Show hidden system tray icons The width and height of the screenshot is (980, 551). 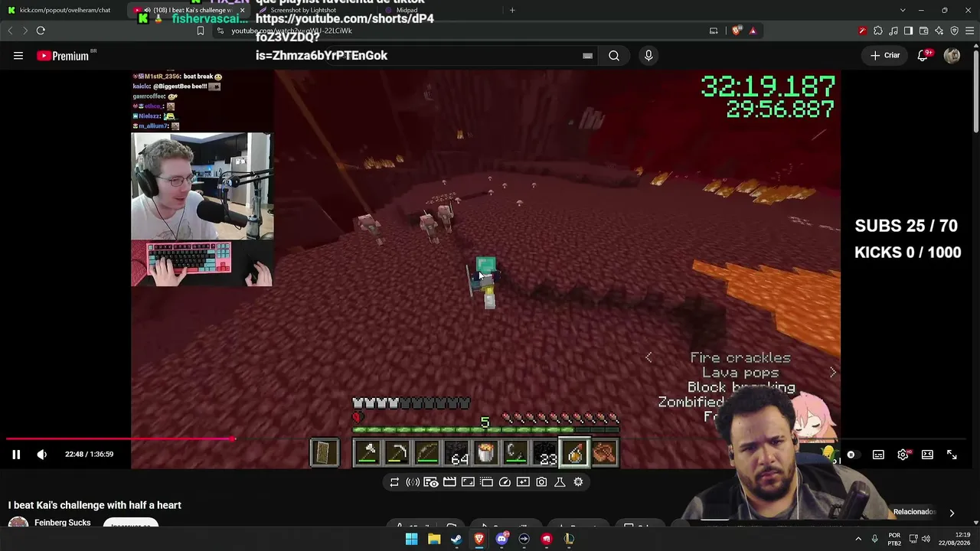[x=857, y=539]
